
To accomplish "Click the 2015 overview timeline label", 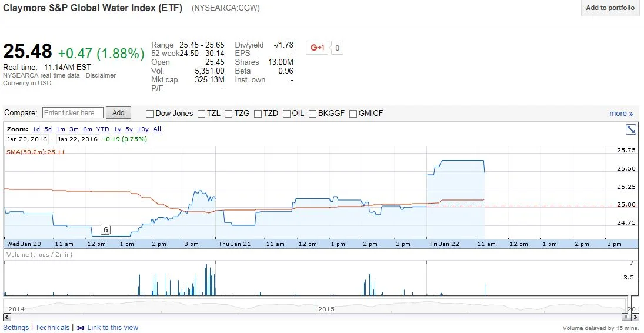I will click(326, 309).
